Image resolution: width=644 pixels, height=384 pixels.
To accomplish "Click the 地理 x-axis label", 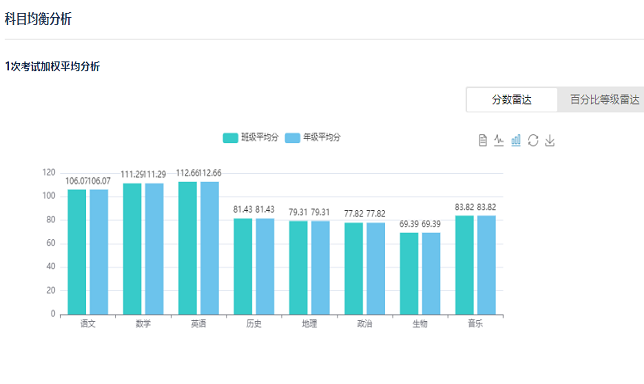I will click(309, 324).
